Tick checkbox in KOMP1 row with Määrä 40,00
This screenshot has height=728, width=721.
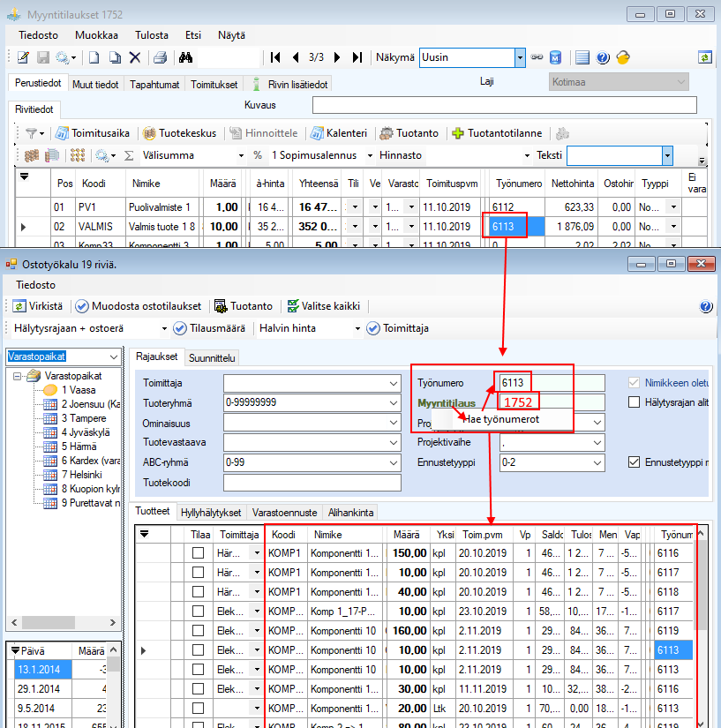click(x=199, y=592)
